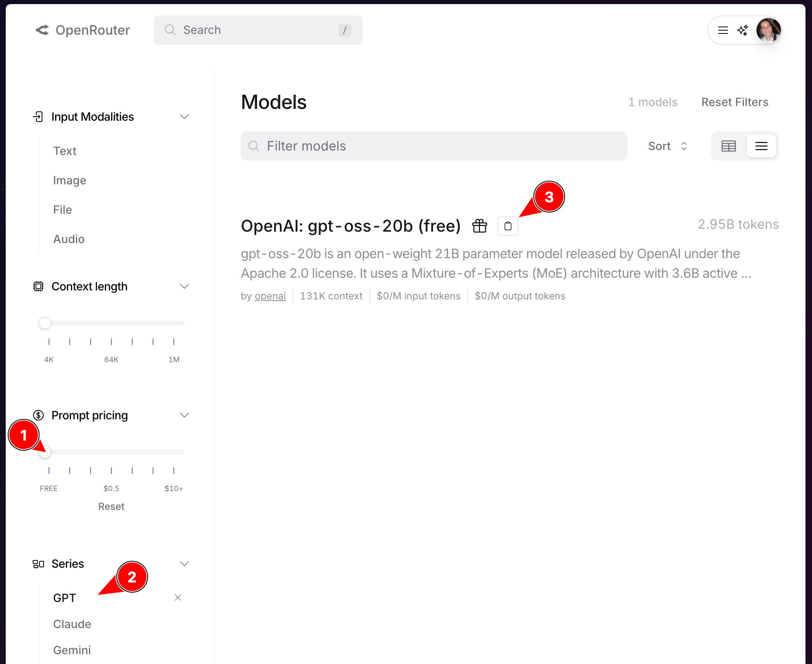Open the Sort dropdown

coord(668,146)
